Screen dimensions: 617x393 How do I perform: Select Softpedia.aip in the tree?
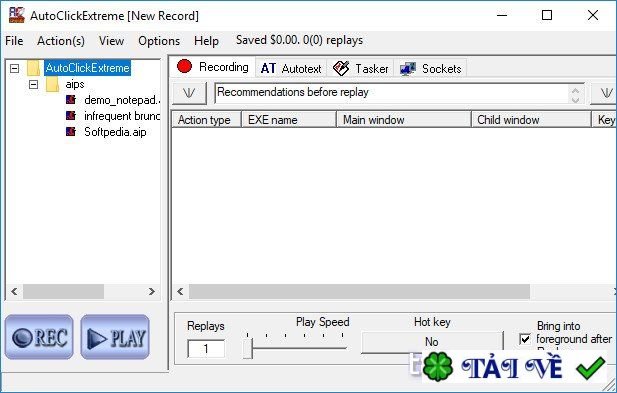115,132
